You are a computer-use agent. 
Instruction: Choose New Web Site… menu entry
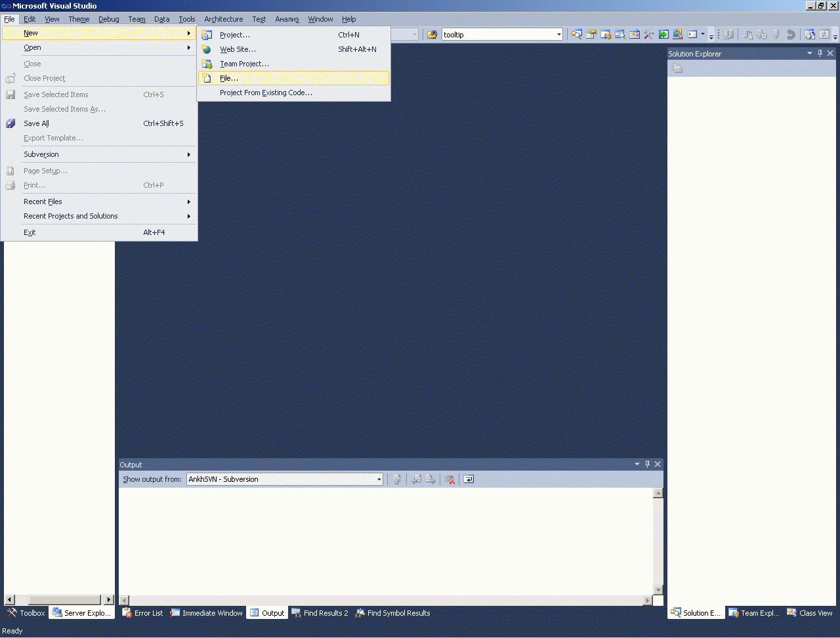[x=293, y=49]
